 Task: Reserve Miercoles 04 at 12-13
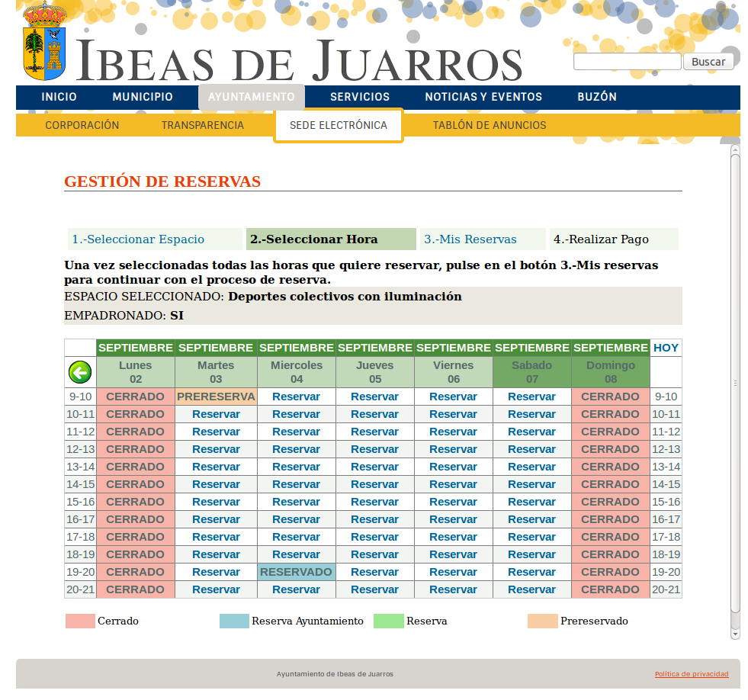pyautogui.click(x=297, y=449)
